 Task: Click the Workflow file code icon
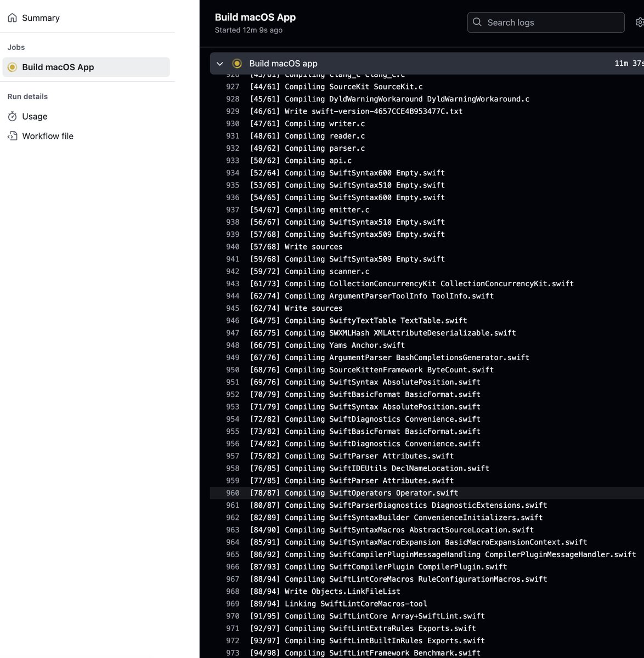[x=12, y=136]
